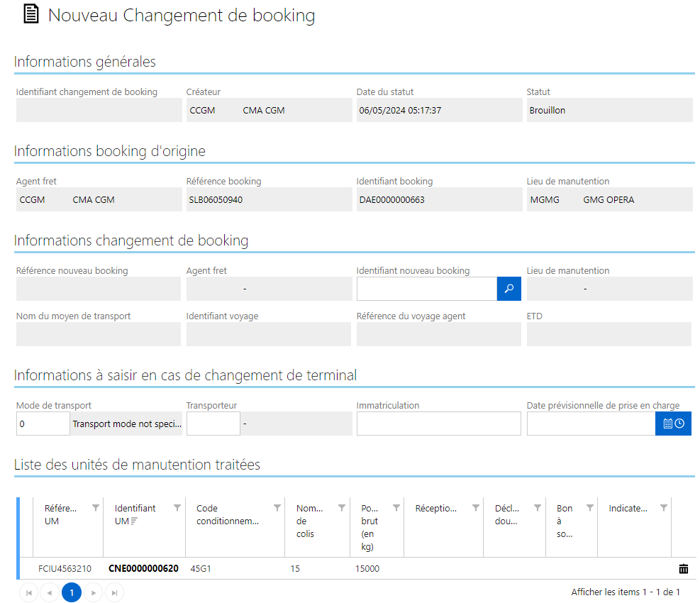Click the Nouveau Changement de booking title
Screen dimensions: 700x603
point(182,15)
